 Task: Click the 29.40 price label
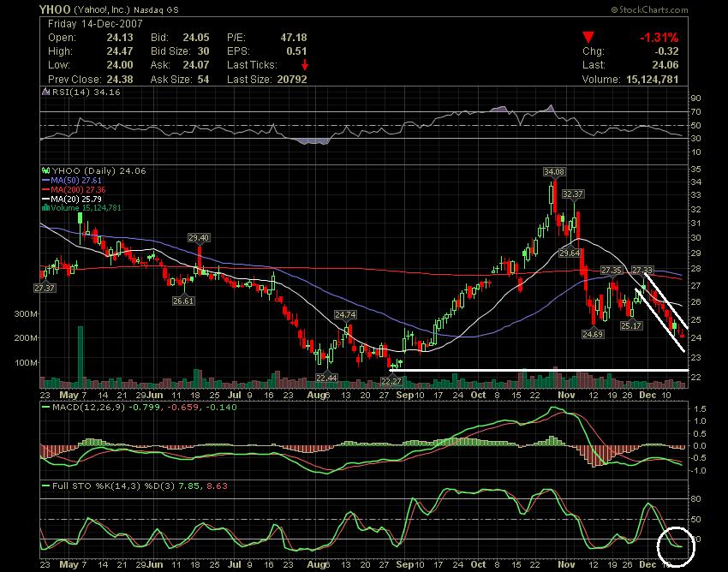tap(199, 238)
